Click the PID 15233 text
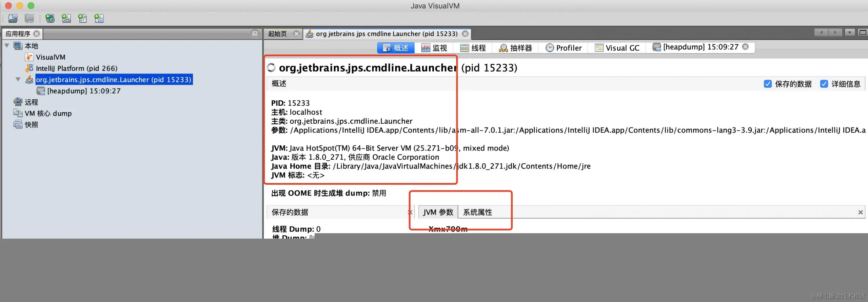 point(291,103)
